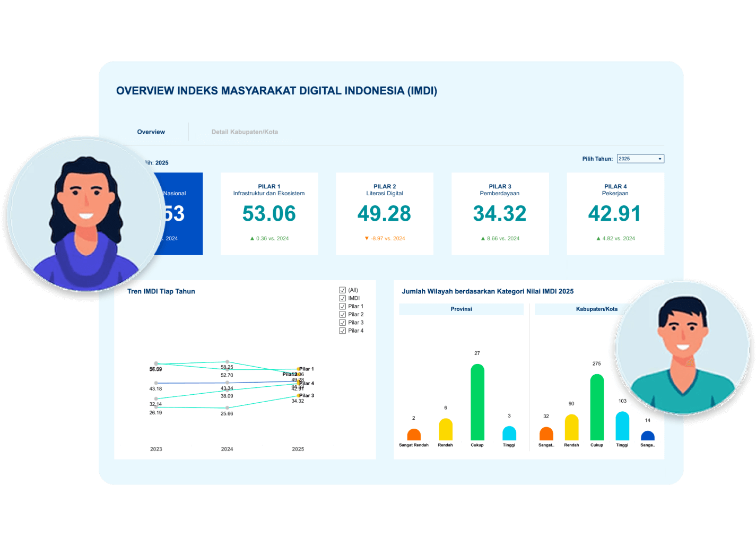Click the Pilar 4 Pekerjaan value 42.91
Image resolution: width=756 pixels, height=546 pixels.
(615, 214)
